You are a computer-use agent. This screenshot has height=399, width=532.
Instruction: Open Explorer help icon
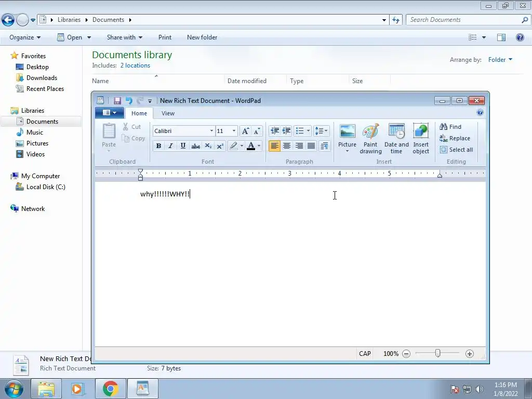pos(520,37)
